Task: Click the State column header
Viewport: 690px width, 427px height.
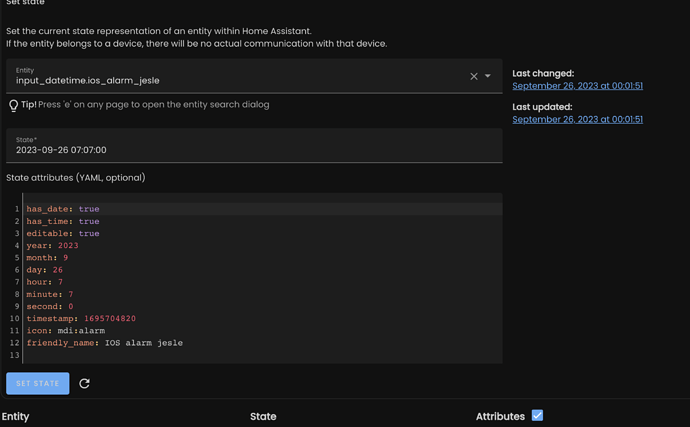Action: click(x=263, y=416)
